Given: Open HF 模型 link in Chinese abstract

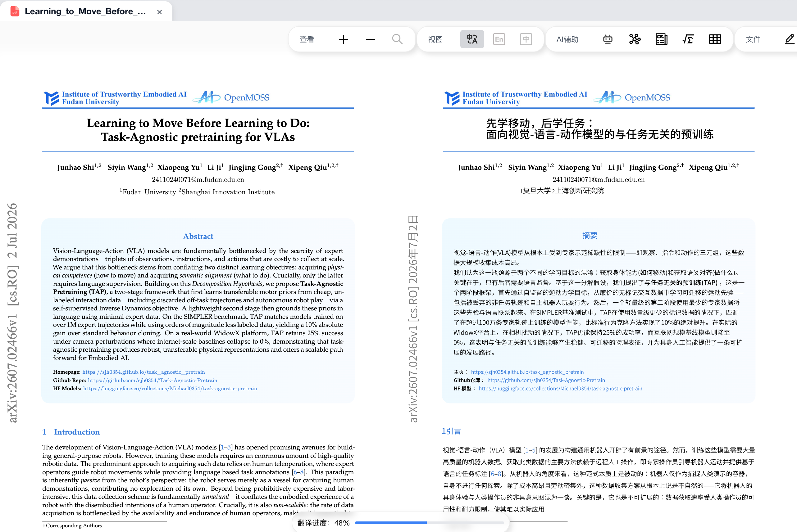Looking at the screenshot, I should tap(560, 389).
